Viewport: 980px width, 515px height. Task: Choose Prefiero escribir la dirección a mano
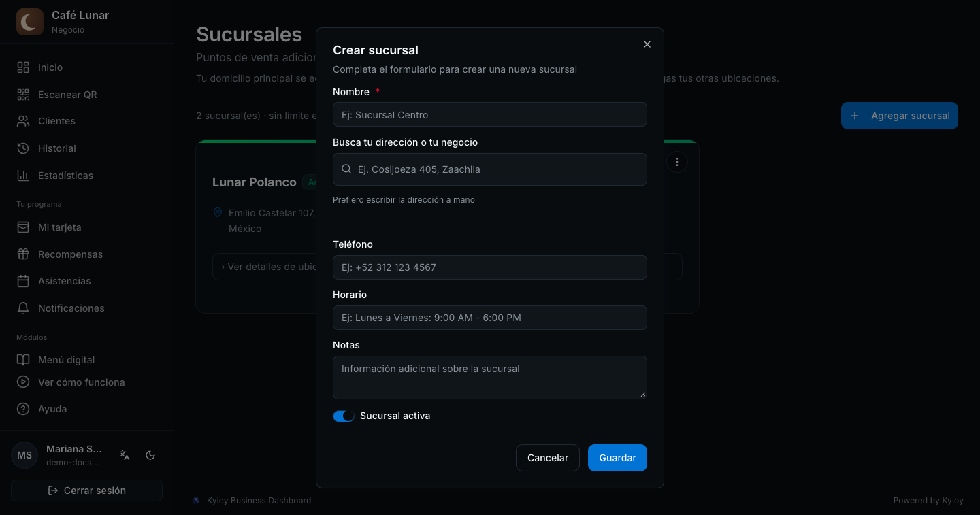(x=404, y=200)
